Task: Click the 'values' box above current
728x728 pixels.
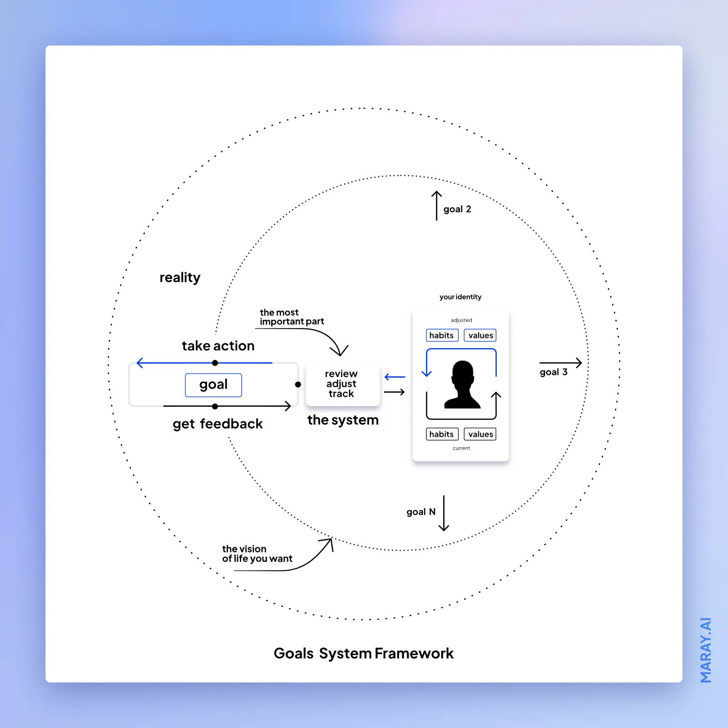Action: (480, 434)
